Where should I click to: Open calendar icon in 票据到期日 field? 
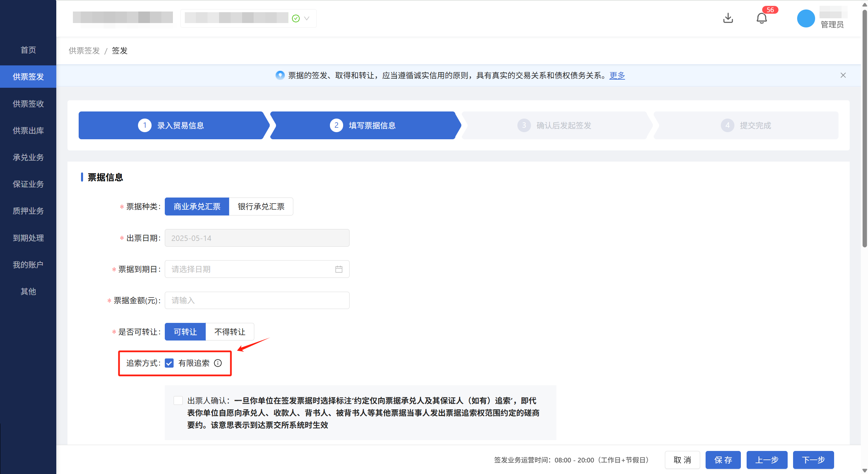pyautogui.click(x=339, y=269)
